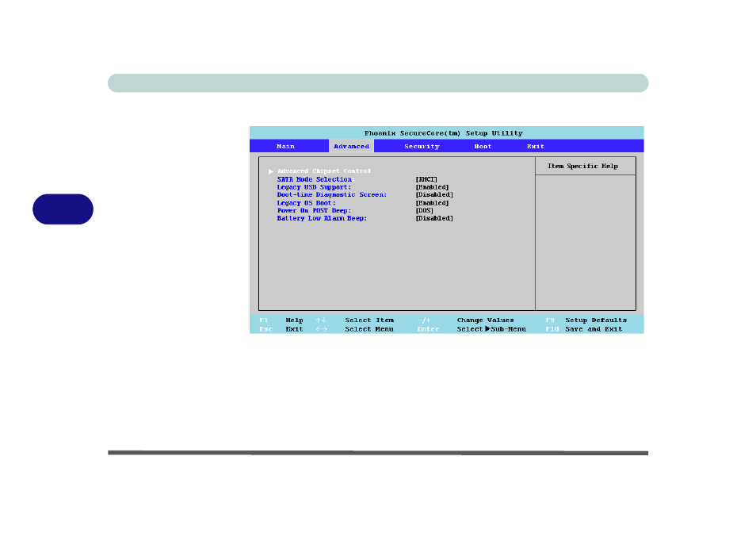
Task: Toggle Battery Low Alarm Beep [Disabled] value
Action: click(434, 218)
